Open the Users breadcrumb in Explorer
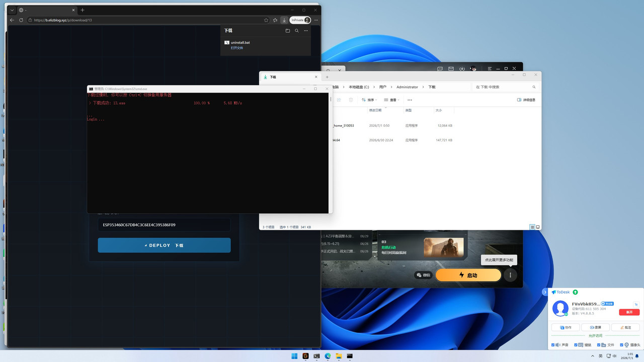644x362 pixels. coord(383,87)
